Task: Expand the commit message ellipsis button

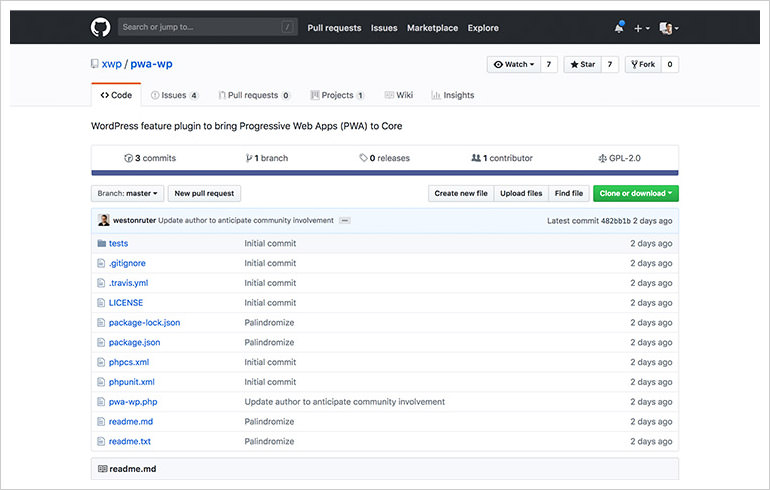Action: [x=345, y=220]
